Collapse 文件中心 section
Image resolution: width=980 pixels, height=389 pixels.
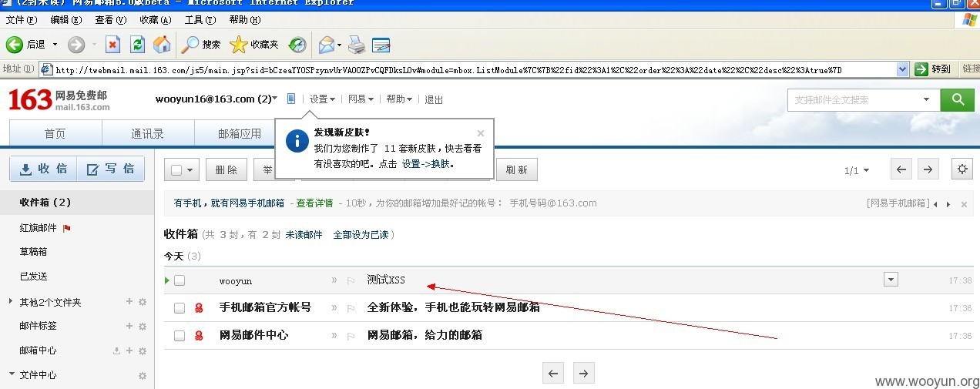[12, 374]
